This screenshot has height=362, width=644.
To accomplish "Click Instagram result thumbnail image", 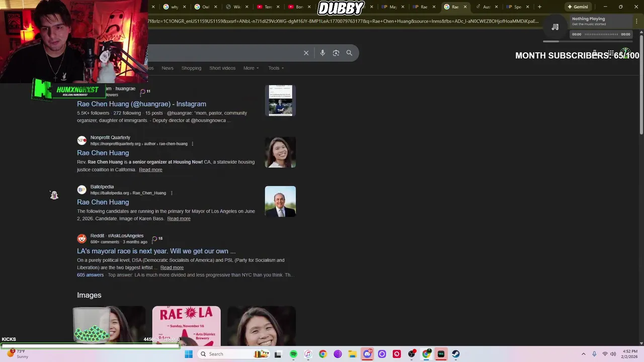I will (x=280, y=101).
